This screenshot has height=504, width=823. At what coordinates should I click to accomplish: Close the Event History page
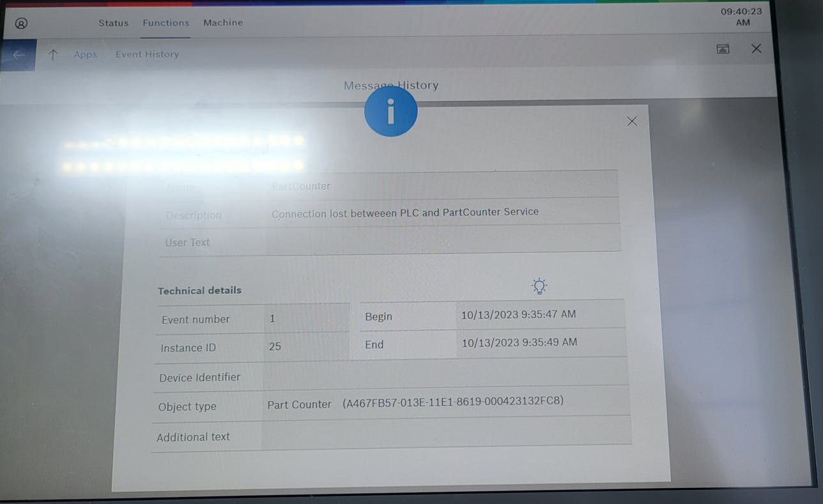point(756,49)
